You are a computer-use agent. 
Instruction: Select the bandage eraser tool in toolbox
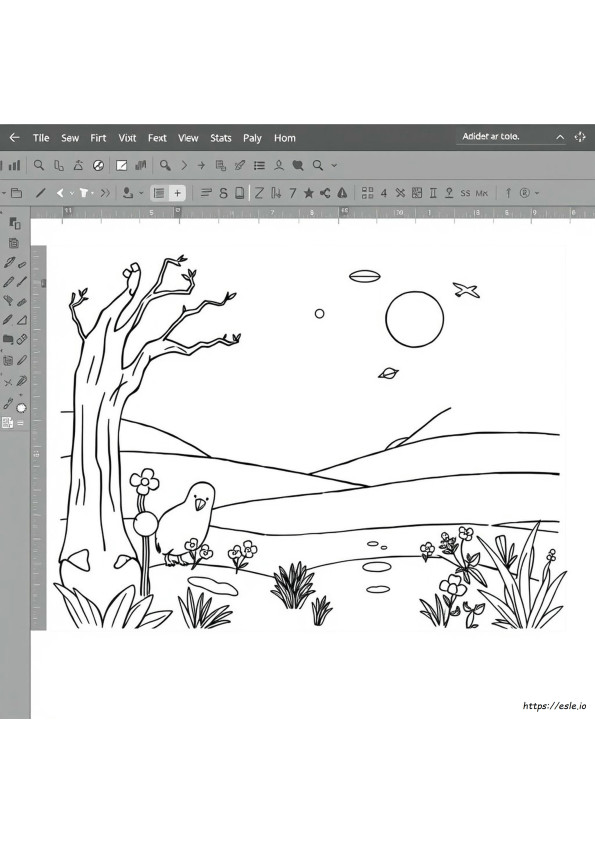coord(21,339)
